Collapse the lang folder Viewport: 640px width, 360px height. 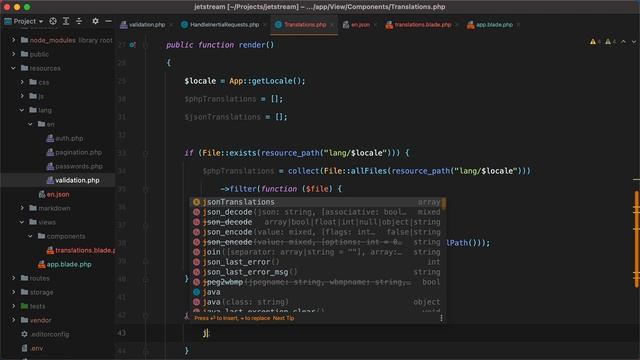pos(22,110)
